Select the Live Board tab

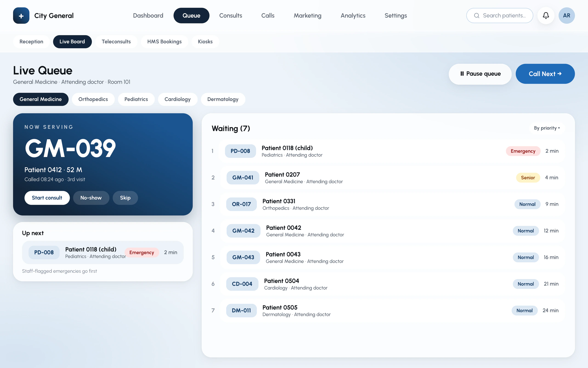click(x=72, y=42)
